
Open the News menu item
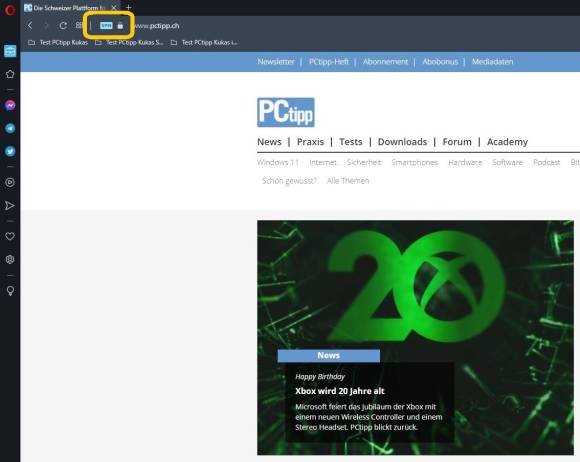tap(269, 142)
